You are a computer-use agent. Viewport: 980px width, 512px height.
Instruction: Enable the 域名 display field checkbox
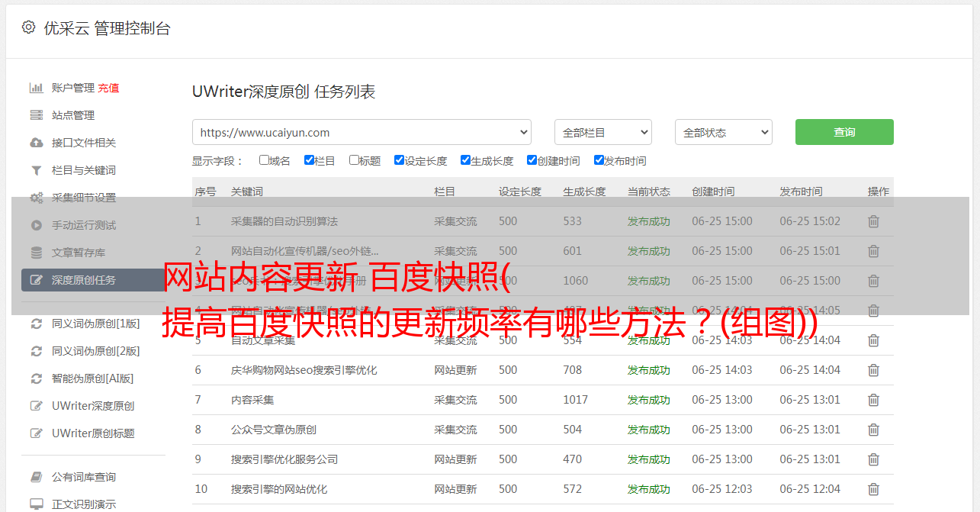point(264,160)
